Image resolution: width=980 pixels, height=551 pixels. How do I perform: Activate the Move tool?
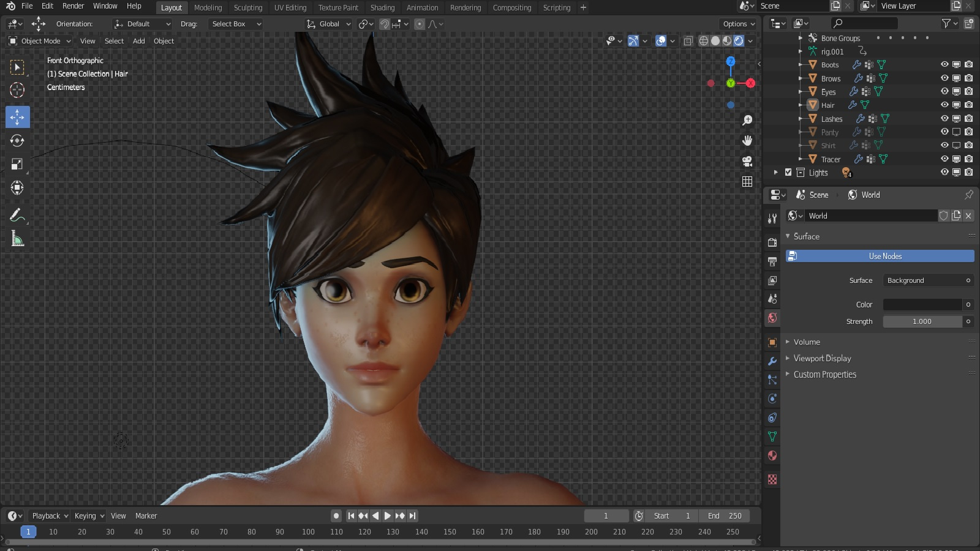pyautogui.click(x=17, y=117)
